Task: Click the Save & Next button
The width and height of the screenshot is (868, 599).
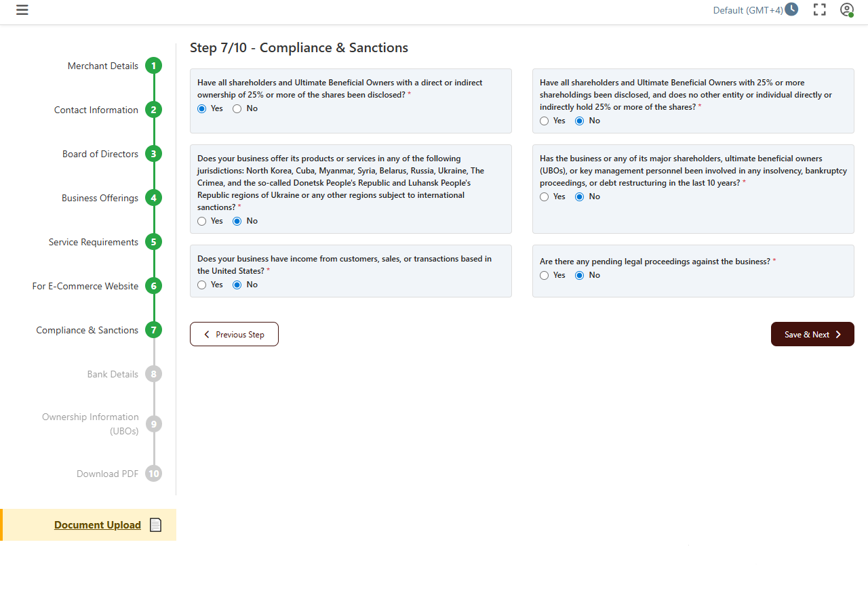Action: [812, 334]
